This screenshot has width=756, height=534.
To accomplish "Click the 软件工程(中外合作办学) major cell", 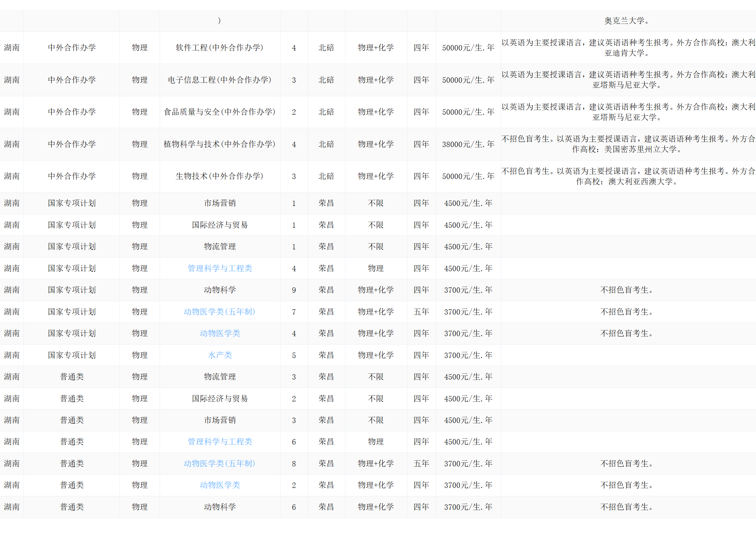I will [220, 47].
